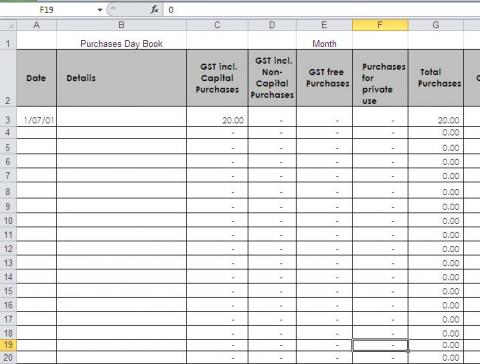Select row 19 header
The height and width of the screenshot is (364, 480).
point(8,345)
